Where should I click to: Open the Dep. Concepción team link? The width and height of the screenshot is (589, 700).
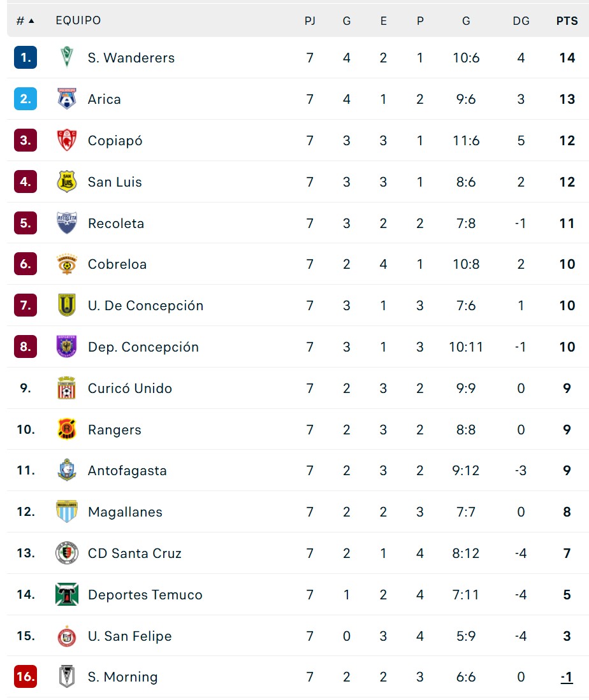[x=143, y=347]
